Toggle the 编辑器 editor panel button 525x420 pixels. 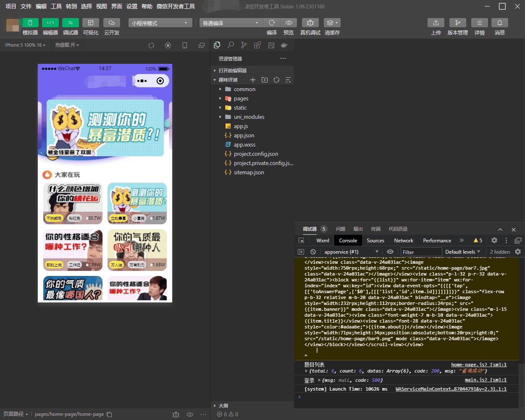(x=50, y=23)
